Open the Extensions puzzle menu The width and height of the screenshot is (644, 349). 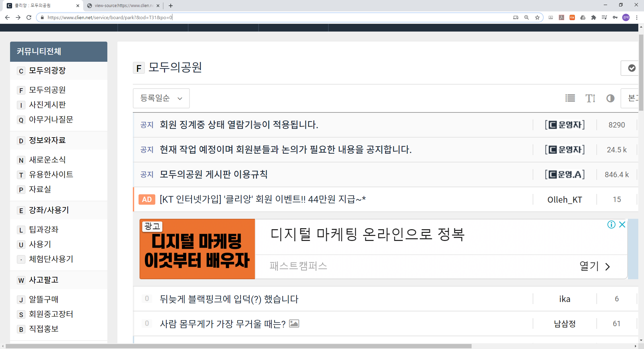pyautogui.click(x=594, y=17)
